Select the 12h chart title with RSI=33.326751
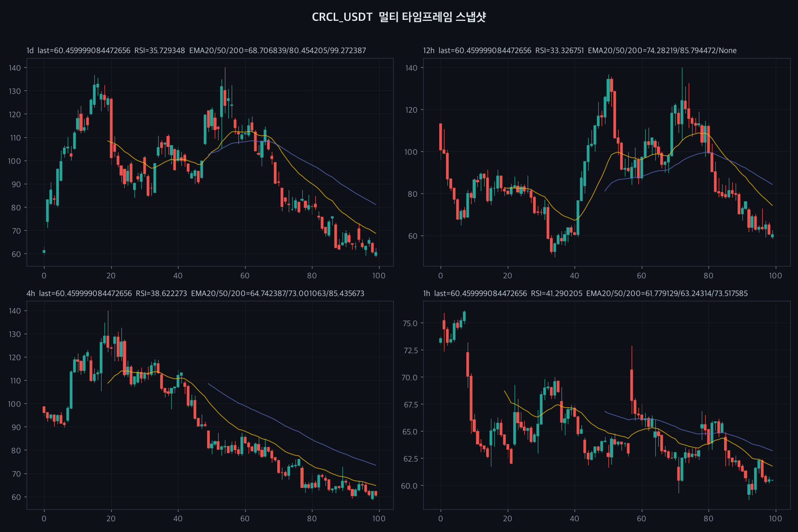The width and height of the screenshot is (798, 532). pos(580,50)
